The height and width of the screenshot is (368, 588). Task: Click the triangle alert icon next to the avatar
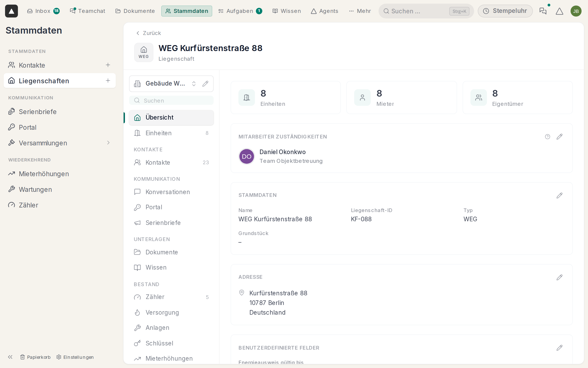click(559, 11)
